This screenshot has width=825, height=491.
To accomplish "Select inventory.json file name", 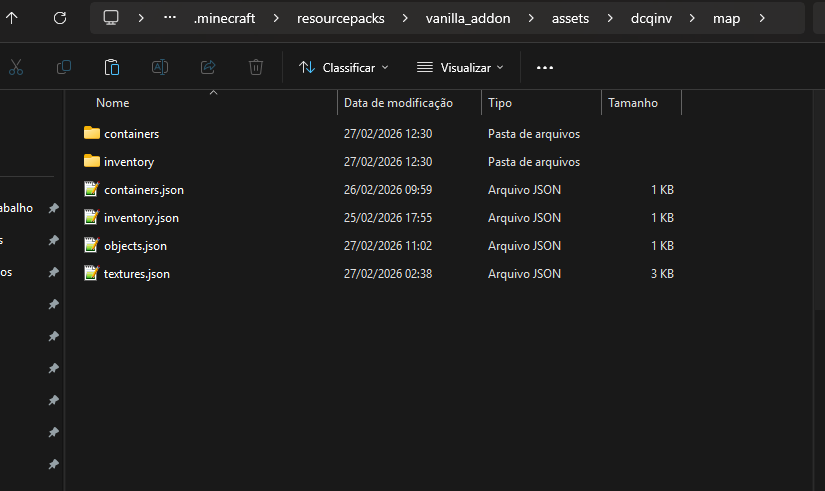I will (141, 217).
